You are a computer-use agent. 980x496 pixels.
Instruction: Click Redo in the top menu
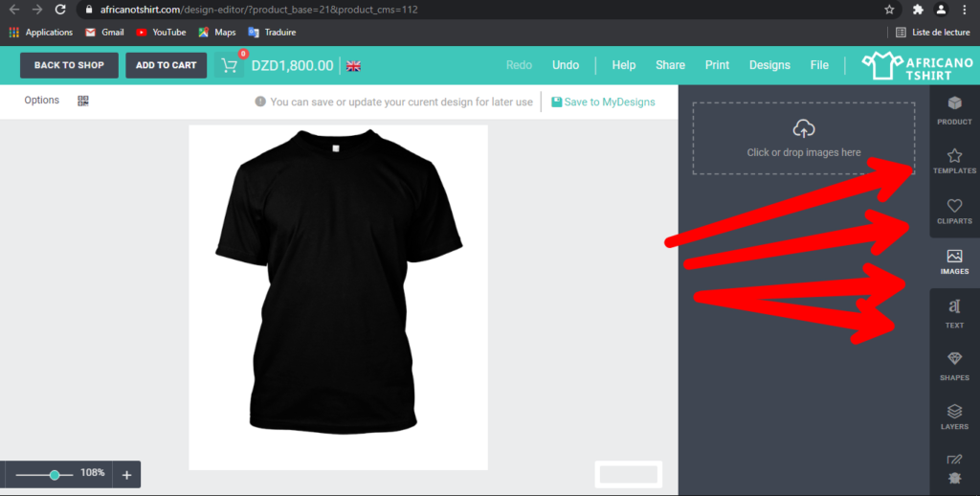pos(519,65)
